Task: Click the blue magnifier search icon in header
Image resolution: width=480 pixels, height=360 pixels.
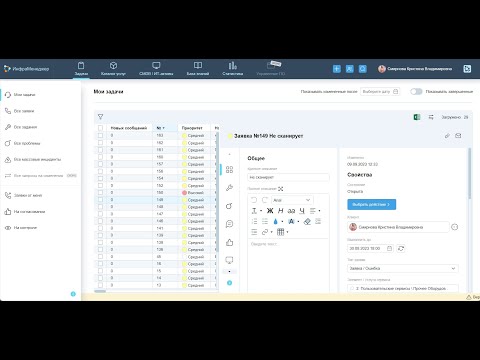Action: click(363, 69)
